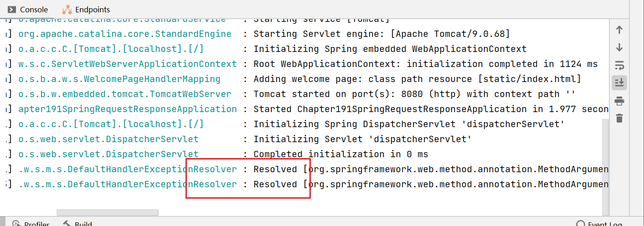Click the Up the Stack Trace arrow
The image size is (644, 226).
619,30
